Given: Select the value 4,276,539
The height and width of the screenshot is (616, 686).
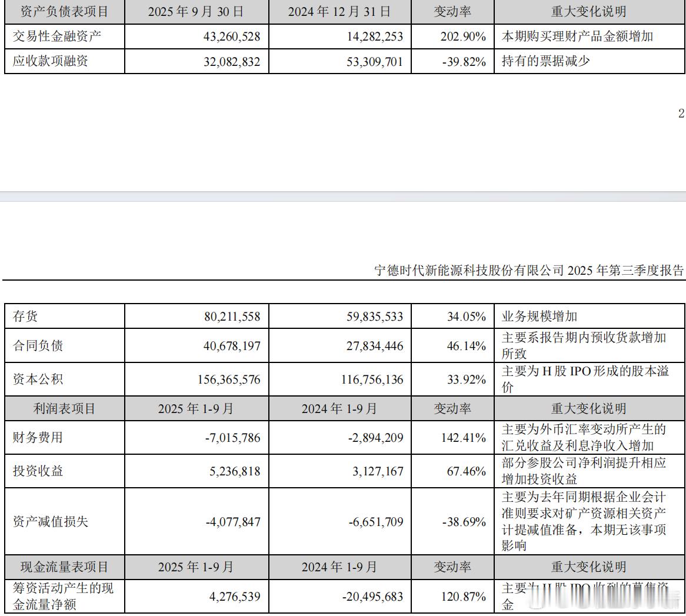Looking at the screenshot, I should click(235, 597).
